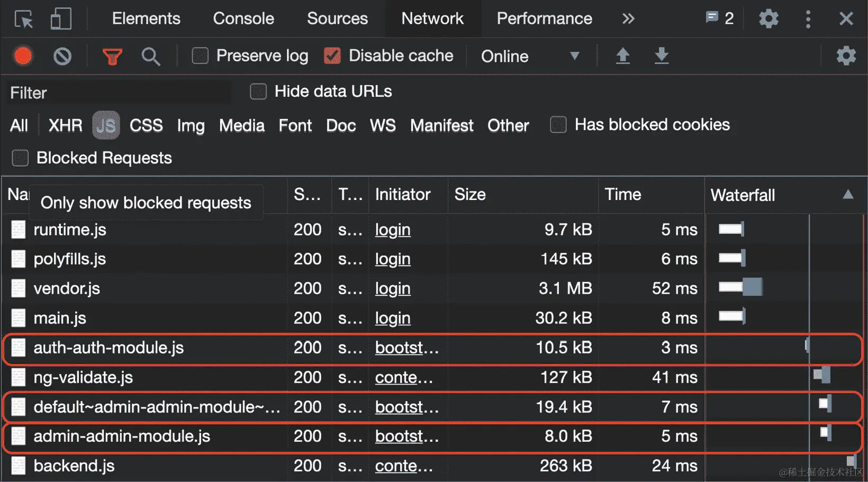
Task: Switch to the Console tab
Action: tap(243, 19)
